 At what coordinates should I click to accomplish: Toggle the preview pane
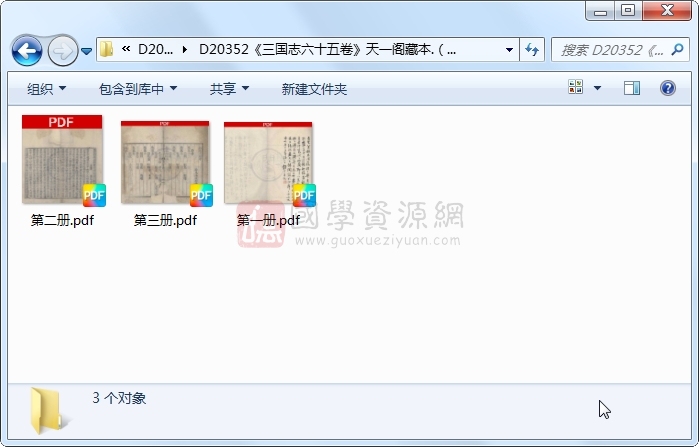[x=632, y=88]
